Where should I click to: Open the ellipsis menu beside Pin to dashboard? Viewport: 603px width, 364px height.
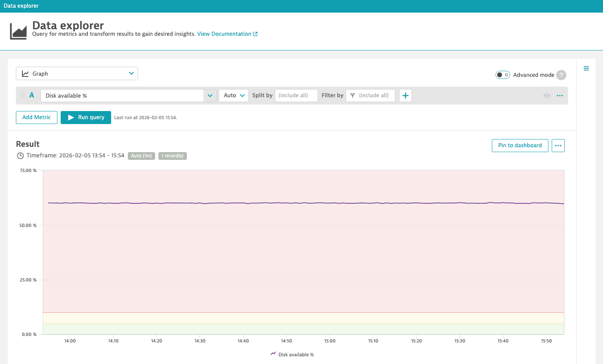558,145
